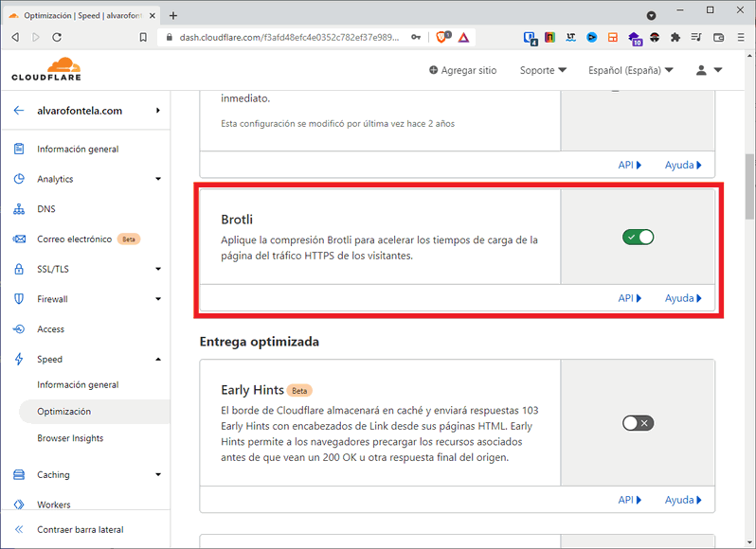The image size is (756, 549).
Task: Expand the alvarofontela.com site selector arrow
Action: 157,111
